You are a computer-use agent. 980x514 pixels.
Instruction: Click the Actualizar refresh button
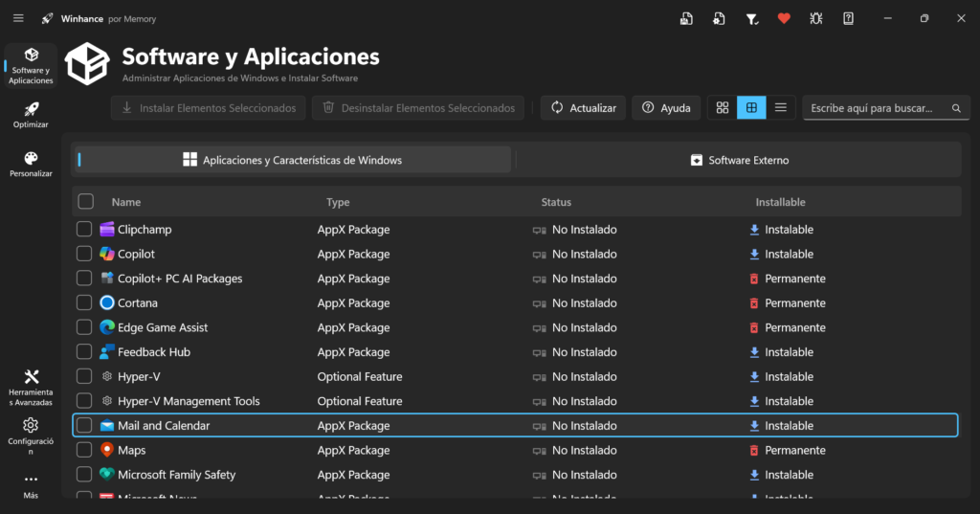tap(583, 108)
